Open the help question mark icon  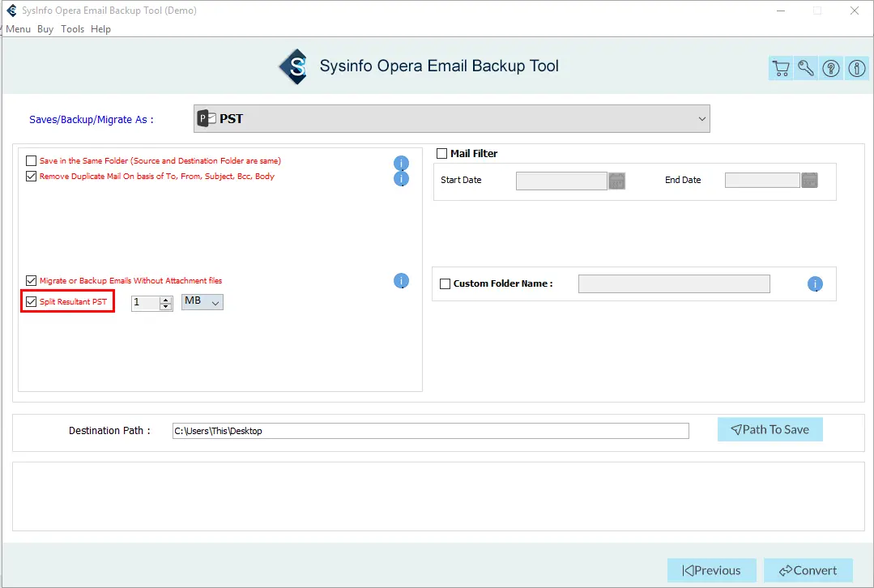tap(831, 69)
